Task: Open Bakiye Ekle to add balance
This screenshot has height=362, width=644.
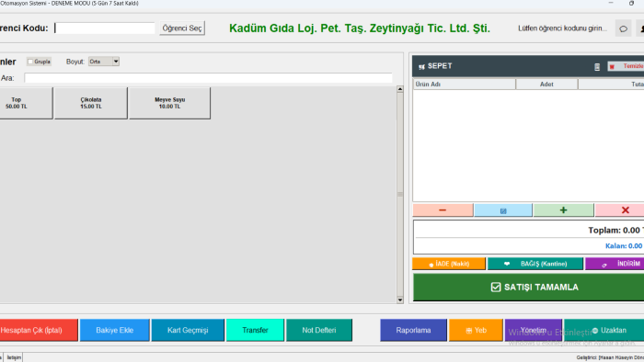Action: point(115,330)
